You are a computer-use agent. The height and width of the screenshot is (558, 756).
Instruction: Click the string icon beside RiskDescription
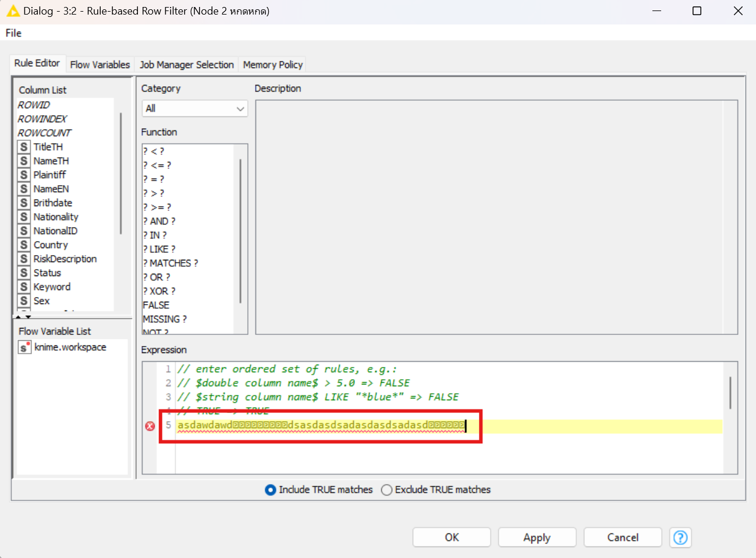[24, 259]
